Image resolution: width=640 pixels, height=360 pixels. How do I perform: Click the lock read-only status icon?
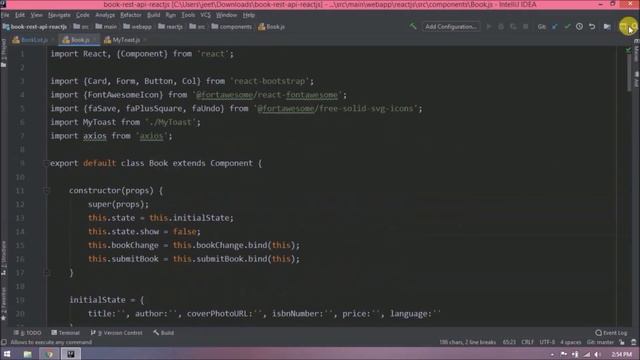click(622, 342)
